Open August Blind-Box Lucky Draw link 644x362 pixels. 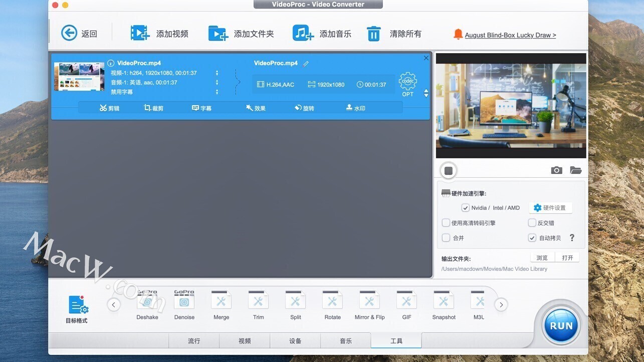point(510,35)
